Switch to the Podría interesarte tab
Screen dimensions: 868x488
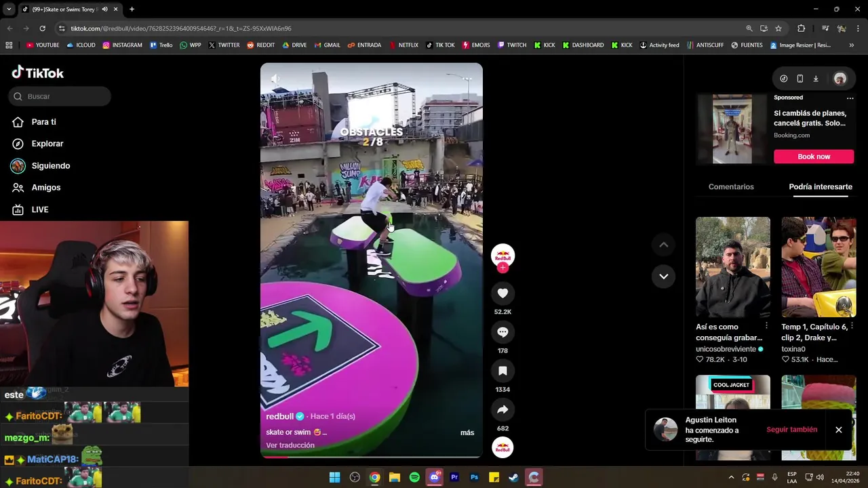(x=821, y=186)
